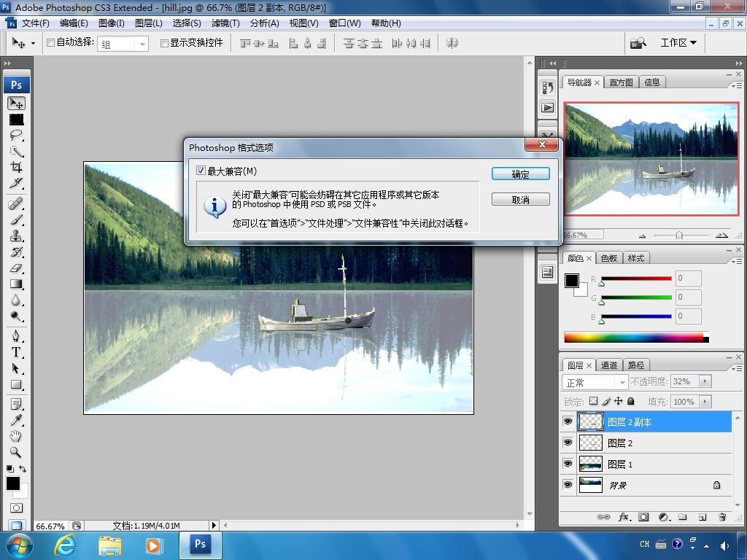Click the color spectrum ramp
Viewport: 747px width, 560px height.
[x=636, y=338]
